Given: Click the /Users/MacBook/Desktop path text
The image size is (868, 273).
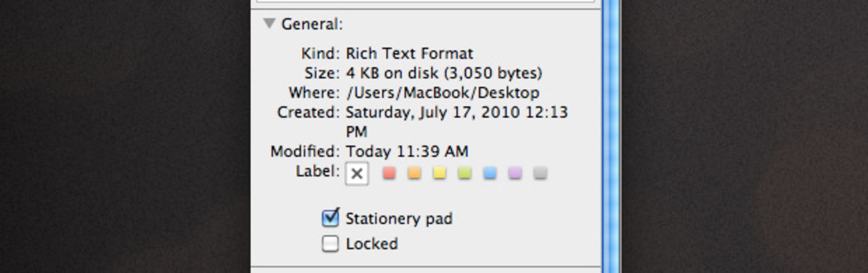Looking at the screenshot, I should pos(443,93).
